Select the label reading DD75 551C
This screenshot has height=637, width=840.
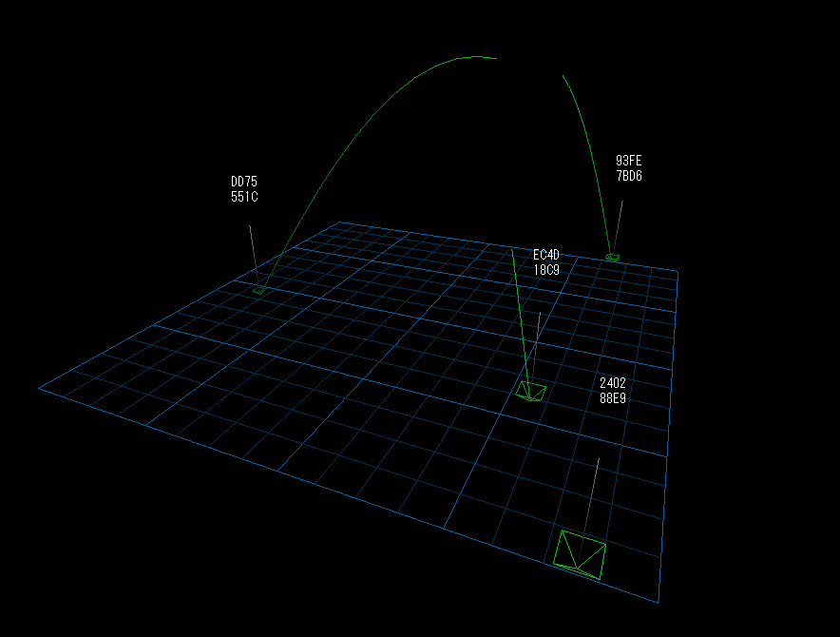point(244,189)
